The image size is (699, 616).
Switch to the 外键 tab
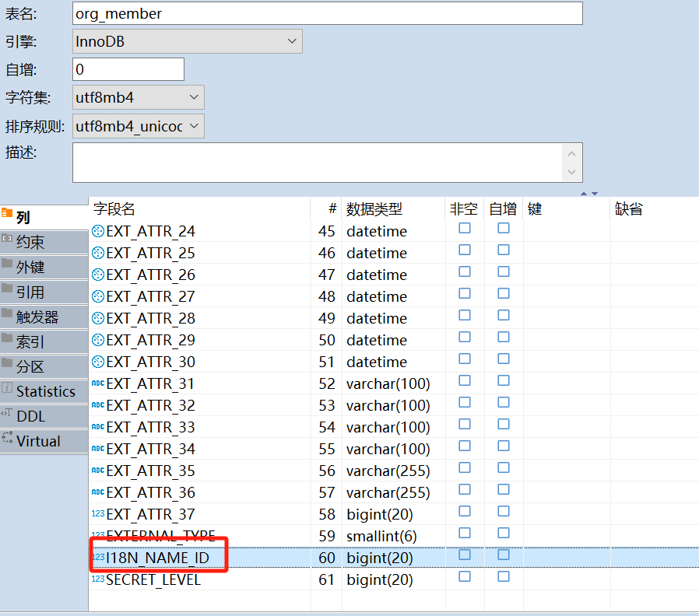click(44, 268)
